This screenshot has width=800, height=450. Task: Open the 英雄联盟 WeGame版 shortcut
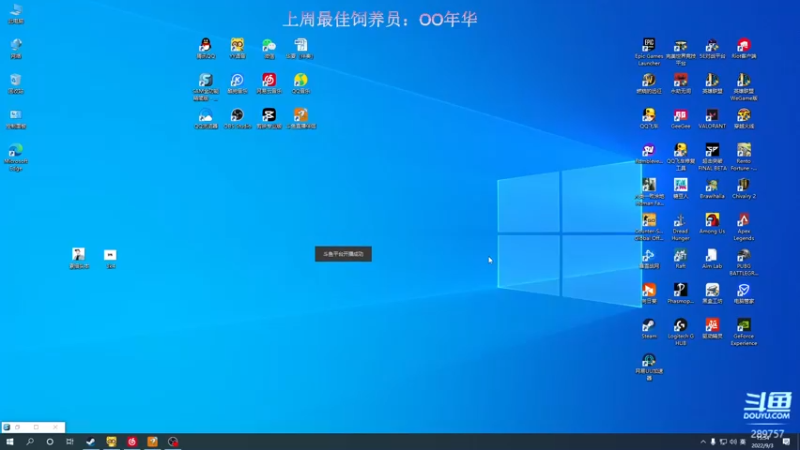coord(743,87)
